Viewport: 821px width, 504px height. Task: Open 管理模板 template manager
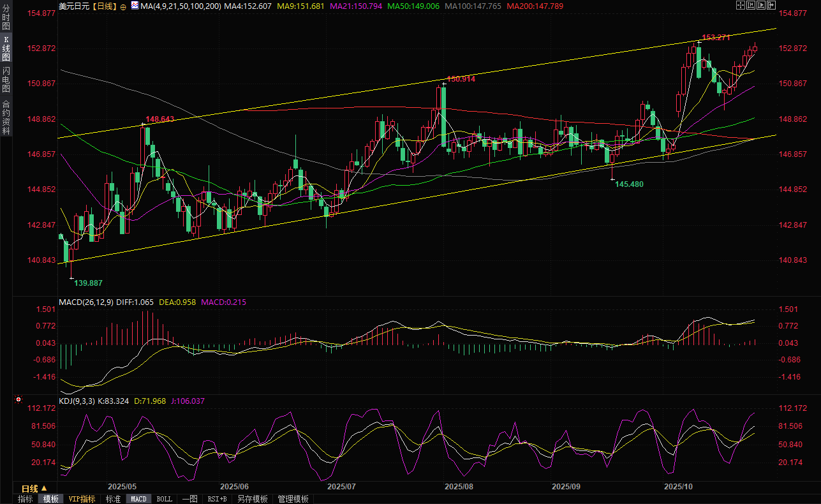(293, 499)
